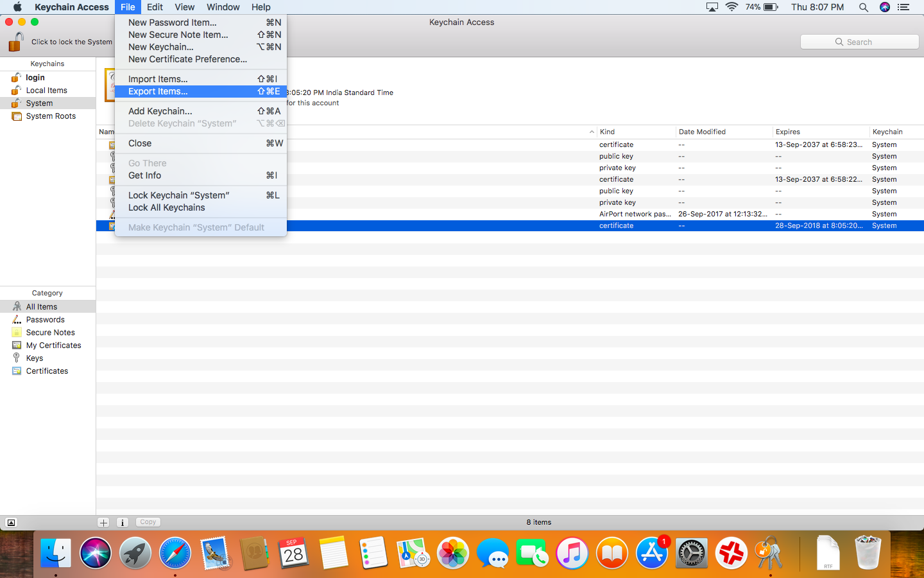Click the Copy button in bottom bar

[148, 522]
